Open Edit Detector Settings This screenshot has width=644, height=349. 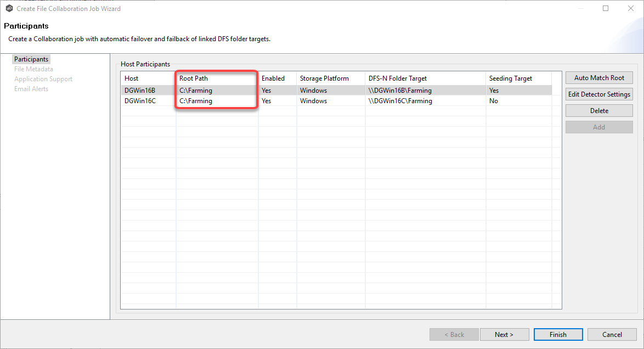(598, 94)
